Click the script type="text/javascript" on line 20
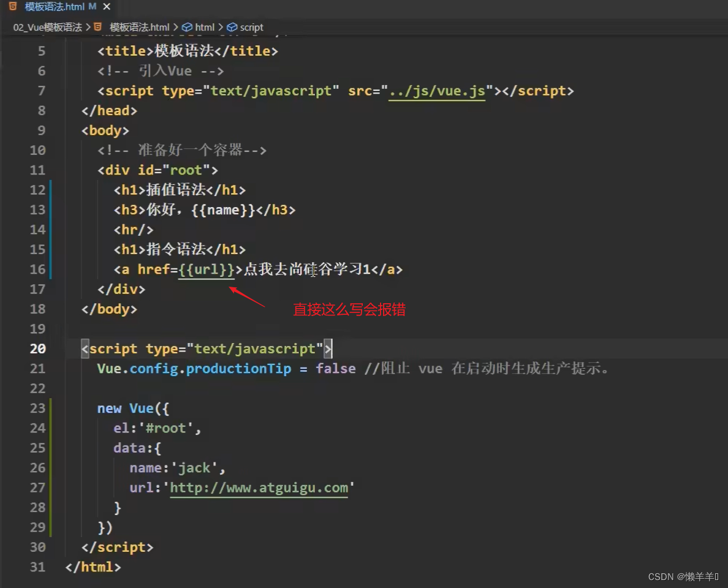 click(207, 349)
